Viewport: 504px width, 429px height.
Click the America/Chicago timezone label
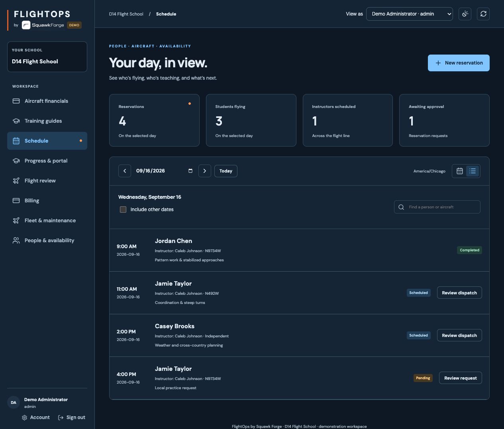[429, 171]
